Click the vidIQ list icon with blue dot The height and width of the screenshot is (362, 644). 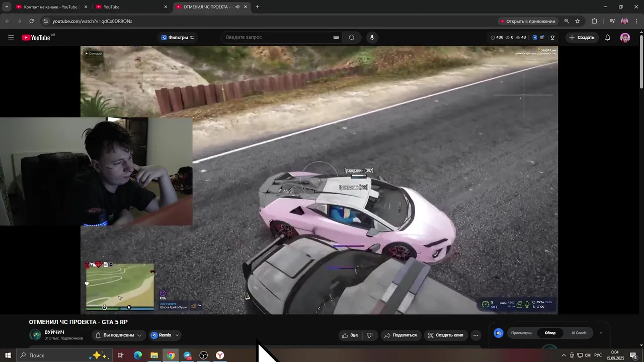pyautogui.click(x=542, y=37)
